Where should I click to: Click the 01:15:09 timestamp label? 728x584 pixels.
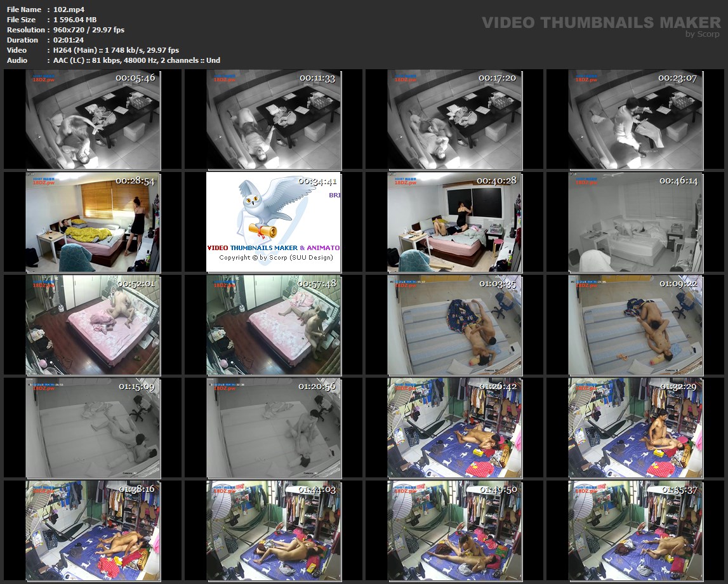[x=136, y=386]
